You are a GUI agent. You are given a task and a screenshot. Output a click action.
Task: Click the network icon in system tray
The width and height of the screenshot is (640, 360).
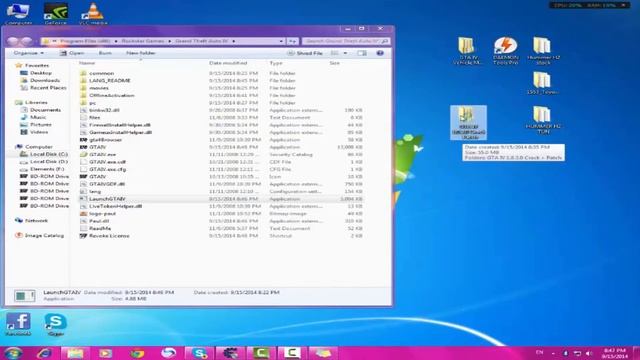pyautogui.click(x=577, y=353)
